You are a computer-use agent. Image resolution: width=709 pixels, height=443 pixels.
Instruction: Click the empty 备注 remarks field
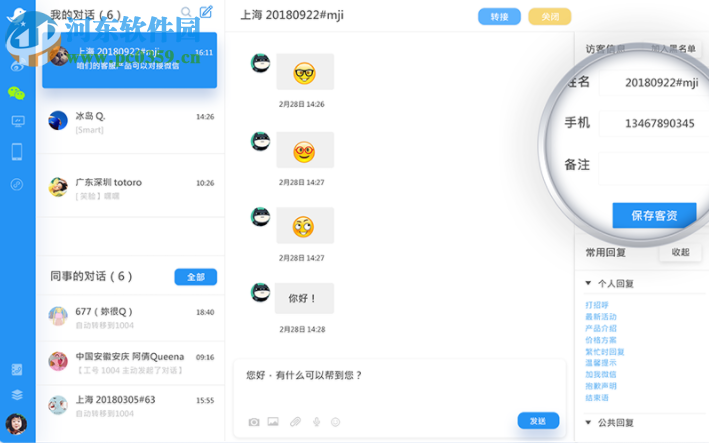point(654,168)
